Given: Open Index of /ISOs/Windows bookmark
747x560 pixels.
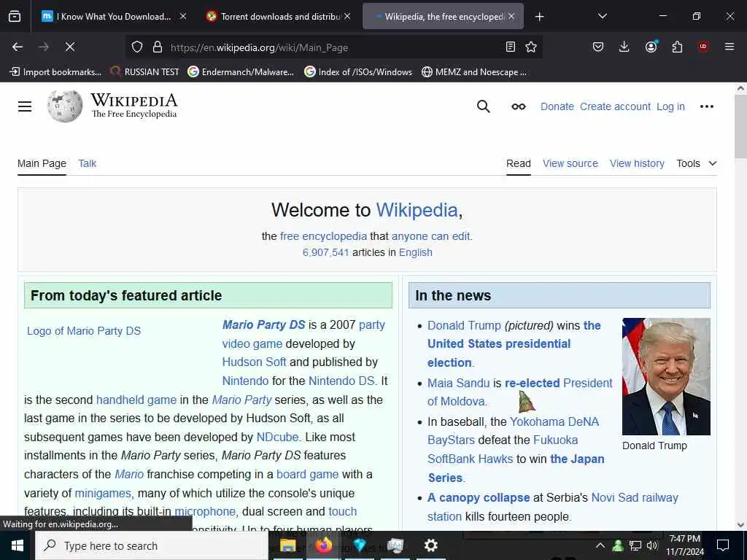Looking at the screenshot, I should [358, 72].
